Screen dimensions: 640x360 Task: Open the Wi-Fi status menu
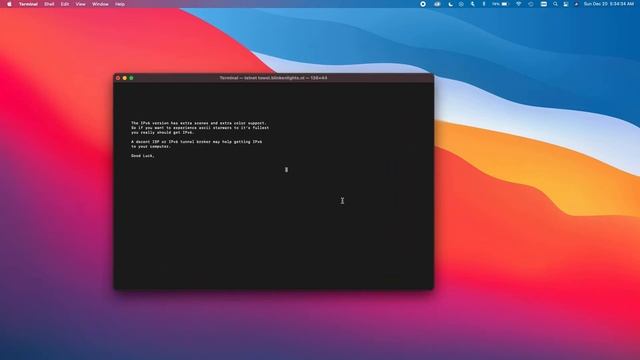click(518, 4)
